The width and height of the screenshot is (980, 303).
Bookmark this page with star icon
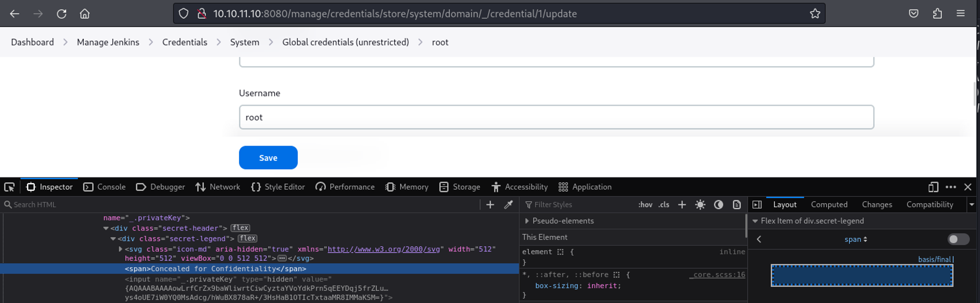814,14
